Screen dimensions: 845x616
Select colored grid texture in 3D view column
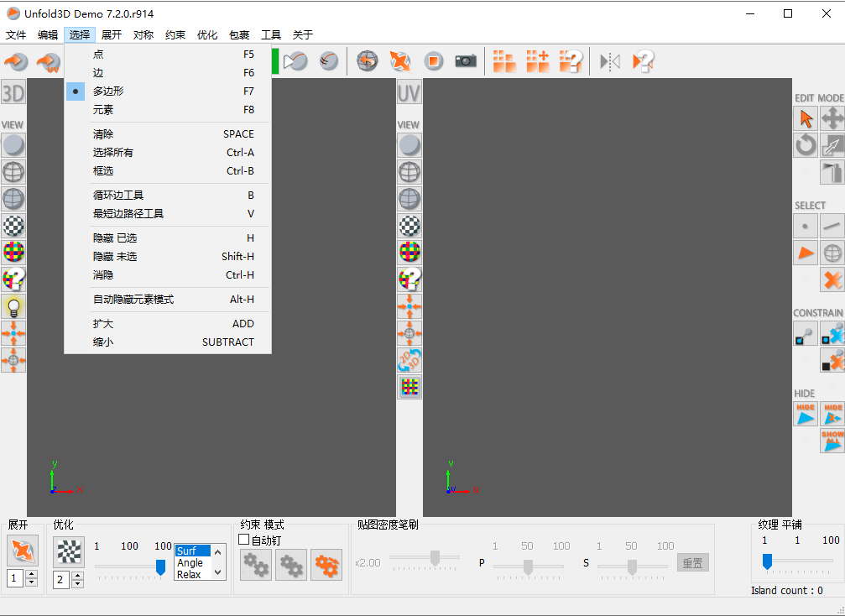pos(13,253)
